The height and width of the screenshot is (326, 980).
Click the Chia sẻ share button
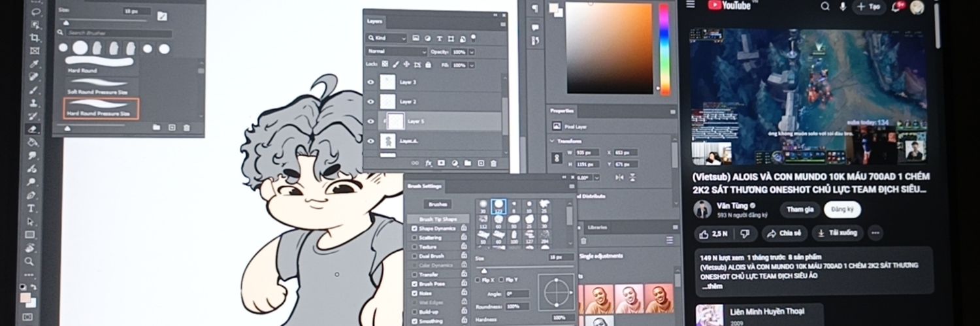(x=784, y=233)
